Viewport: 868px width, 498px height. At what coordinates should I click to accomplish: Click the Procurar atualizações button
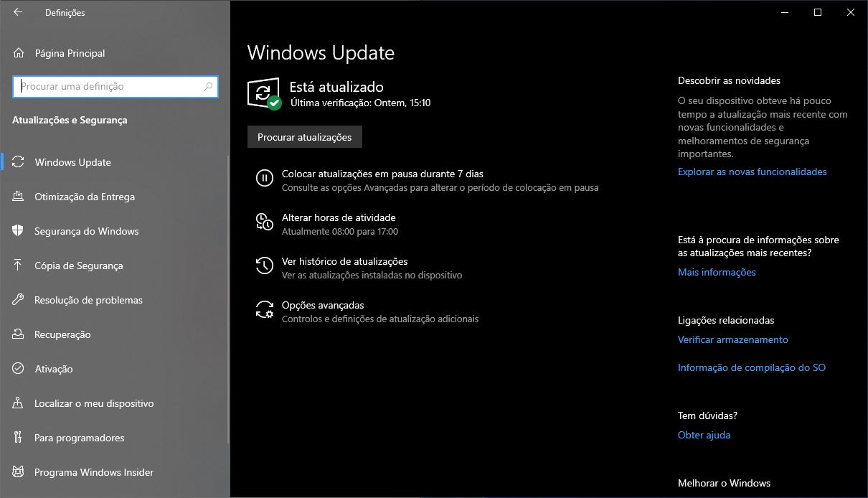tap(305, 137)
